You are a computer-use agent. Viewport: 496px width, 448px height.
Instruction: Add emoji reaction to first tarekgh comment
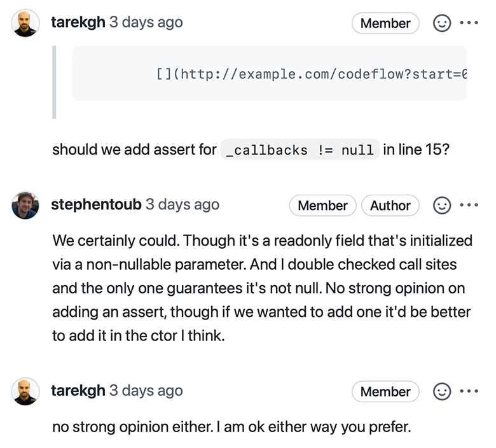click(x=441, y=24)
